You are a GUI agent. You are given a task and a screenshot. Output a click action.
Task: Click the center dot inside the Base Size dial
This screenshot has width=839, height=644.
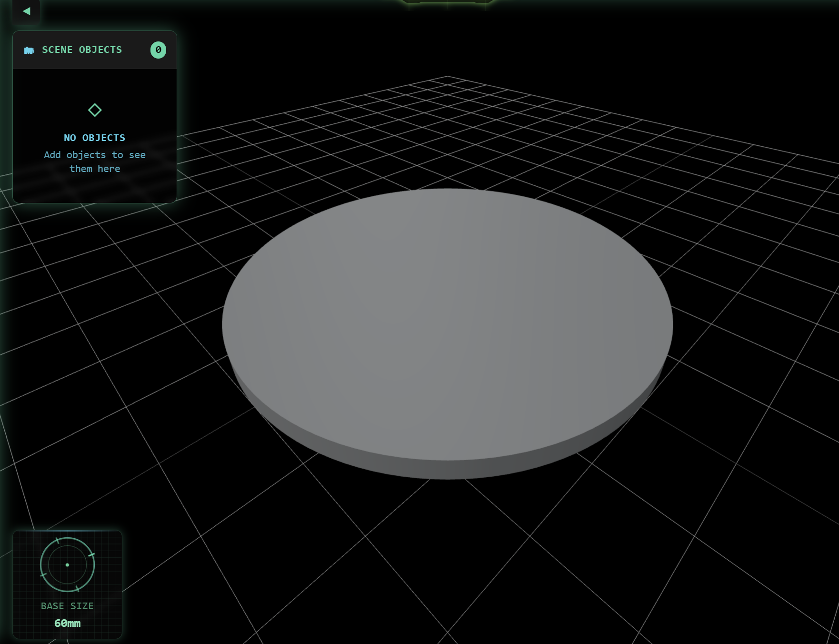tap(67, 564)
